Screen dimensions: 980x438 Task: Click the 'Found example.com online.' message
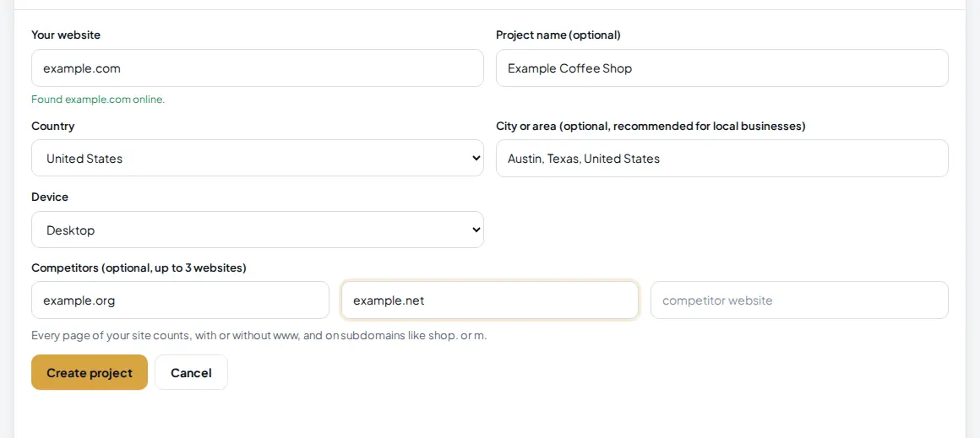click(x=98, y=100)
